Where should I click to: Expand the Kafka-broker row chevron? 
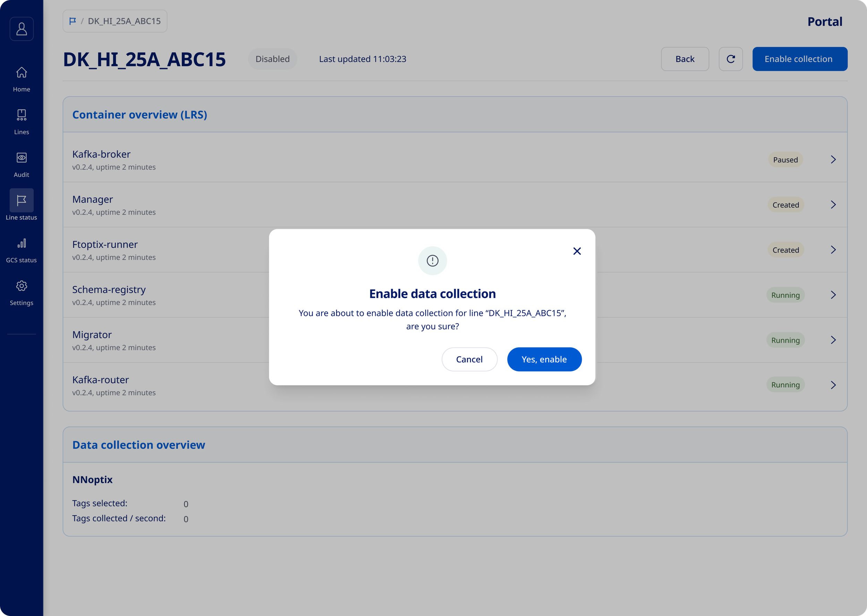[x=833, y=160]
